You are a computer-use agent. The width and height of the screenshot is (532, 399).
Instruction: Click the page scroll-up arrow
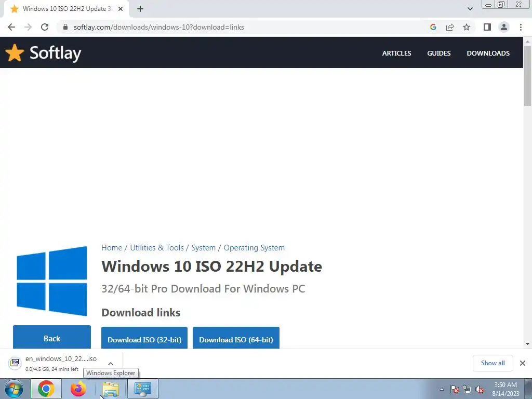[527, 41]
